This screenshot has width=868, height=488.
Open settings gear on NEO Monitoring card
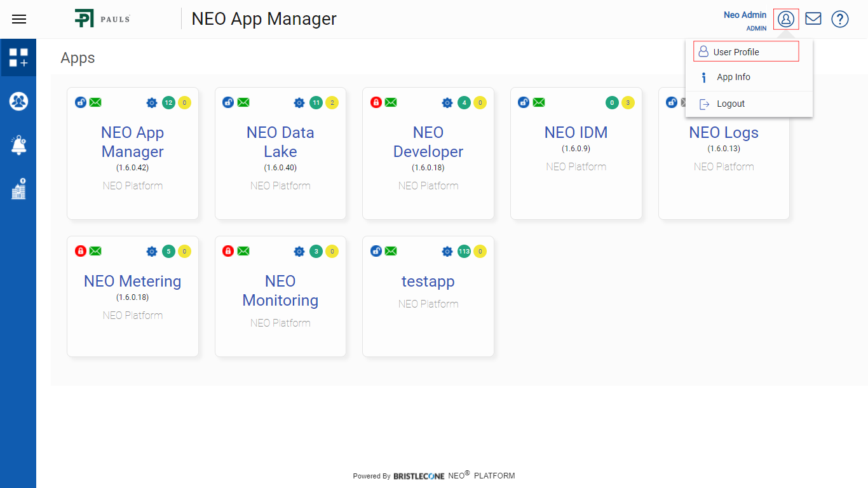pyautogui.click(x=299, y=251)
